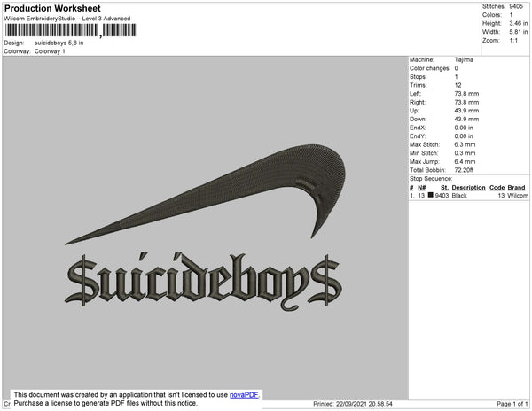The height and width of the screenshot is (411, 532).
Task: Select stitch count 9403 in stop sequence
Action: [442, 196]
